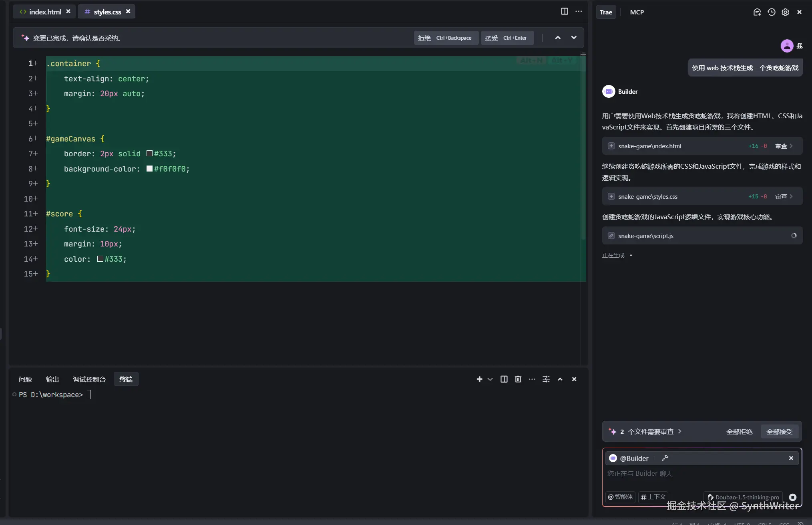Accept the change with Ctrl+Enter button
Image resolution: width=812 pixels, height=525 pixels.
pos(506,38)
